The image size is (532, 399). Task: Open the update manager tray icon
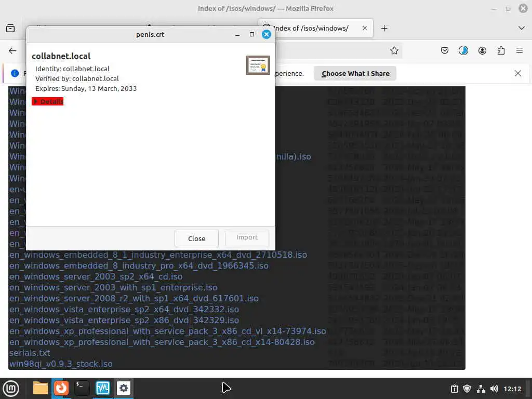click(454, 389)
